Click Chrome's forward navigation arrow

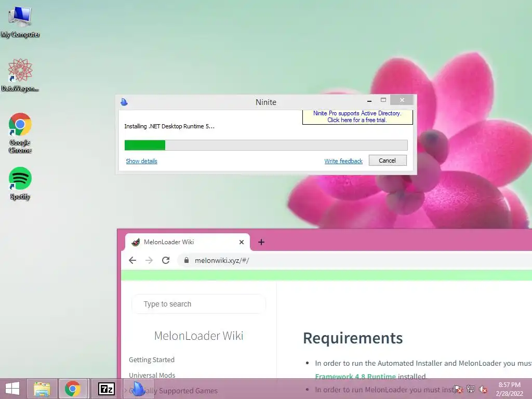coord(149,260)
